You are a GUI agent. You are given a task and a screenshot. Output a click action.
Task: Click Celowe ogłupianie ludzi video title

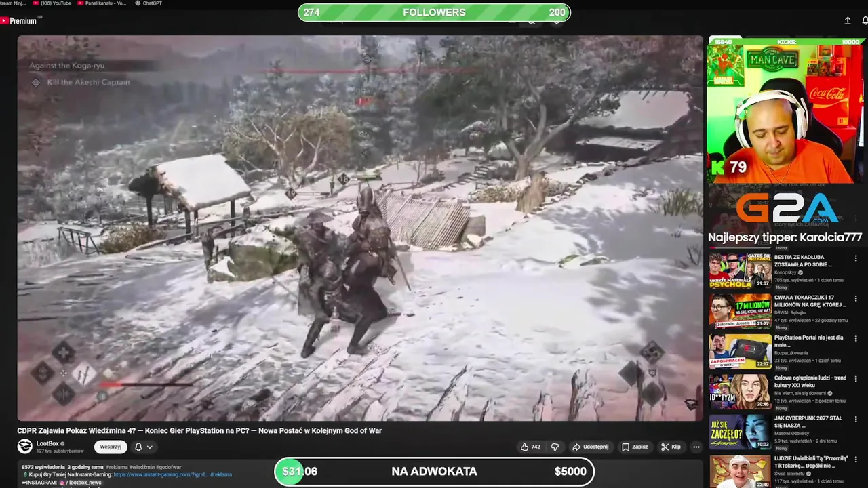click(x=810, y=381)
